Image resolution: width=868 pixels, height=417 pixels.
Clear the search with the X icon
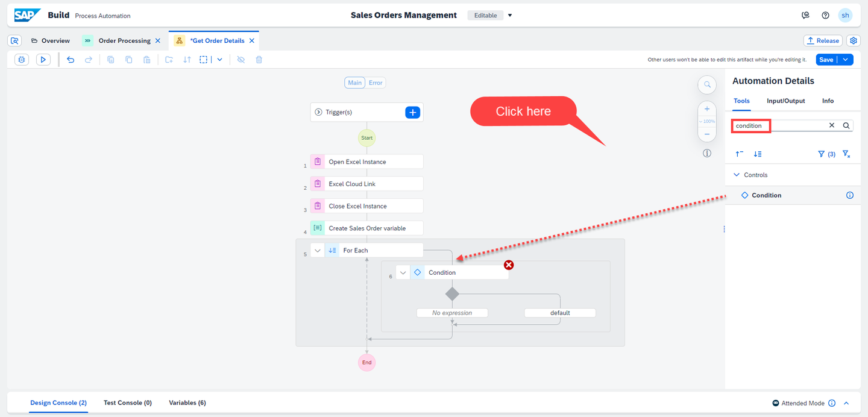coord(832,125)
